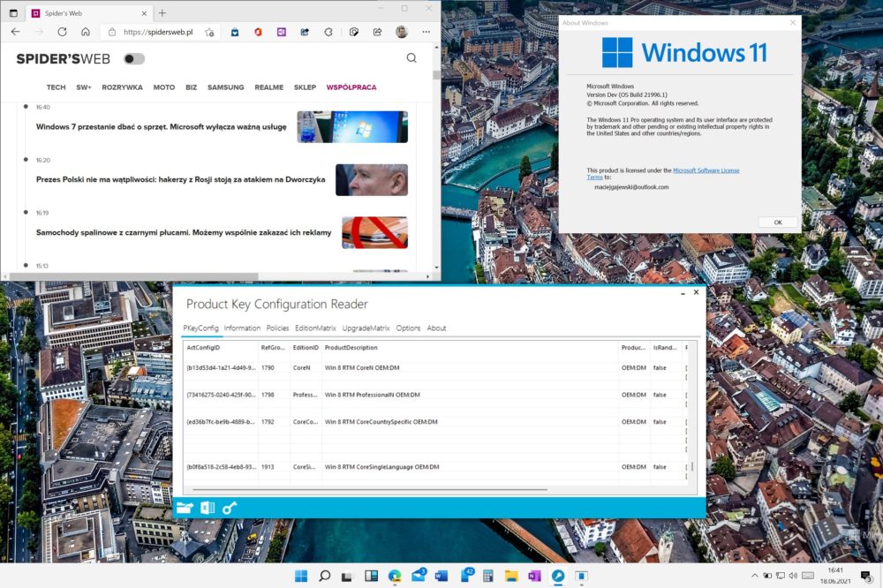Open the Edge home page
The width and height of the screenshot is (883, 588).
click(86, 32)
